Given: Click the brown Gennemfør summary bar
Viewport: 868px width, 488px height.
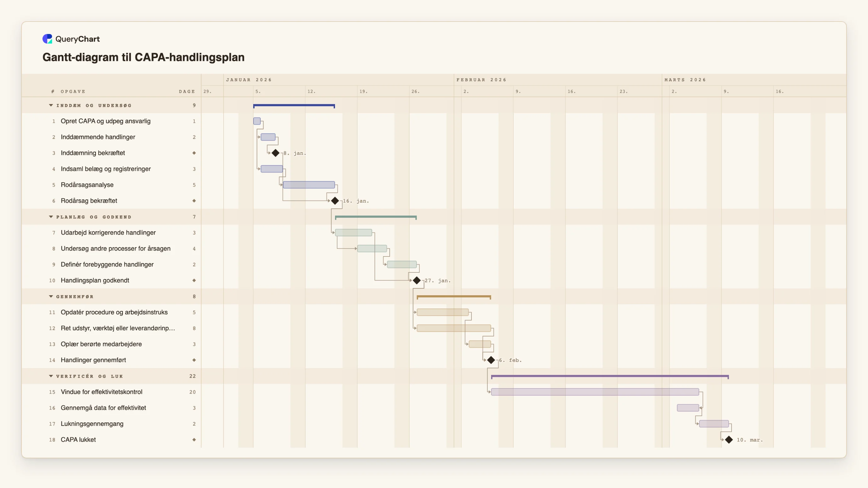Looking at the screenshot, I should (x=454, y=297).
